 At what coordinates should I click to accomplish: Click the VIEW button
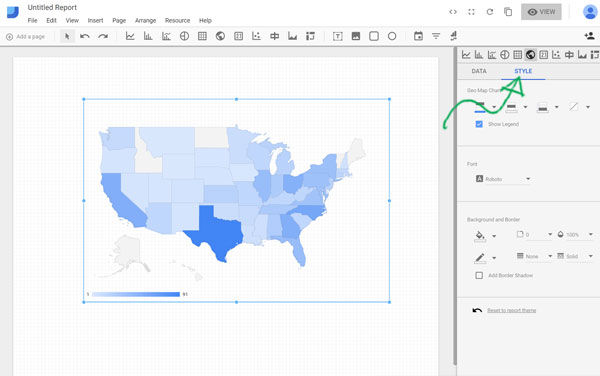tap(541, 12)
